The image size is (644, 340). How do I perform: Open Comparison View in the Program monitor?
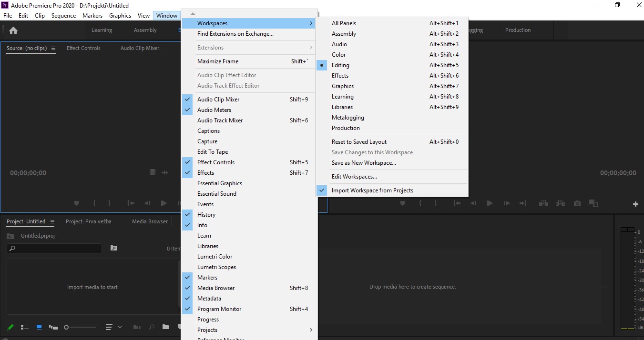(593, 203)
